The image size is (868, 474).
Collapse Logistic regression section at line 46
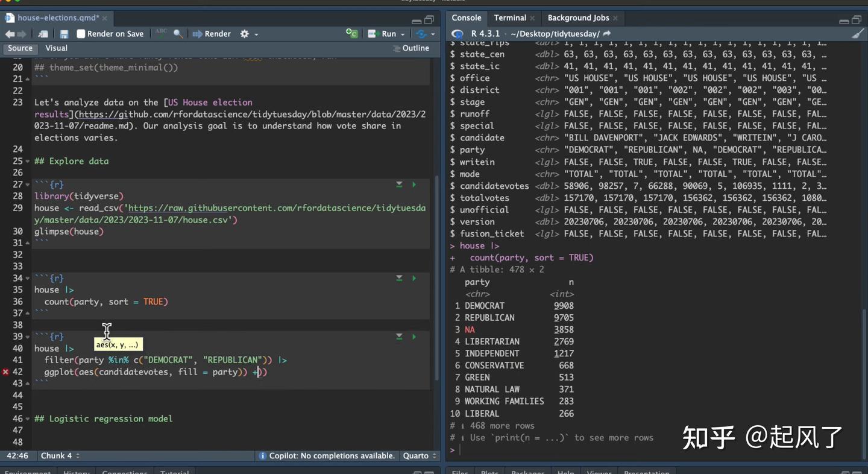pyautogui.click(x=27, y=419)
